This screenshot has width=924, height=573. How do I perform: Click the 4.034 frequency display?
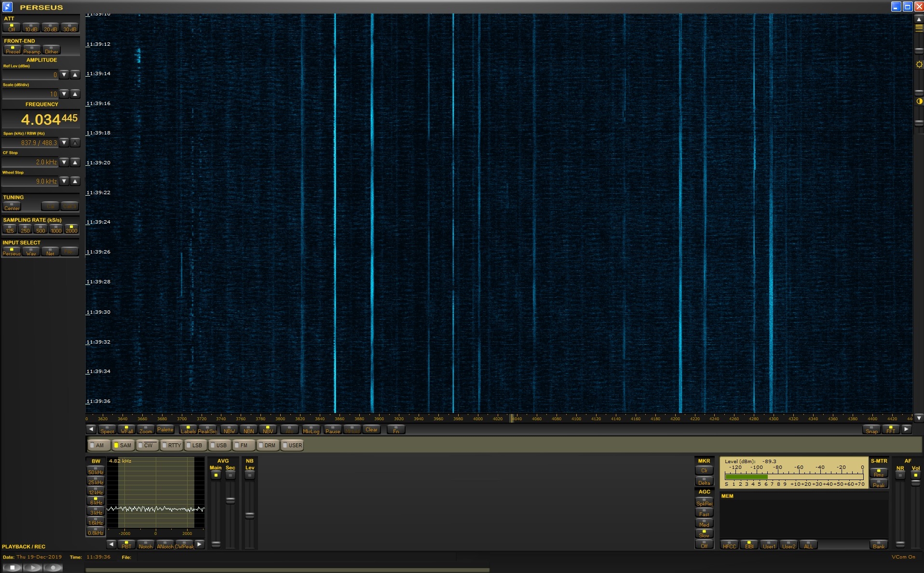tap(41, 119)
